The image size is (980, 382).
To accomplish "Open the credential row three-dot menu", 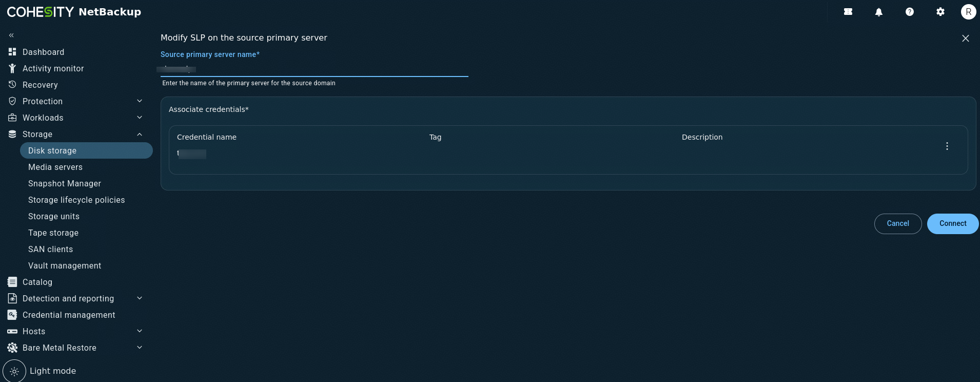I will (947, 146).
